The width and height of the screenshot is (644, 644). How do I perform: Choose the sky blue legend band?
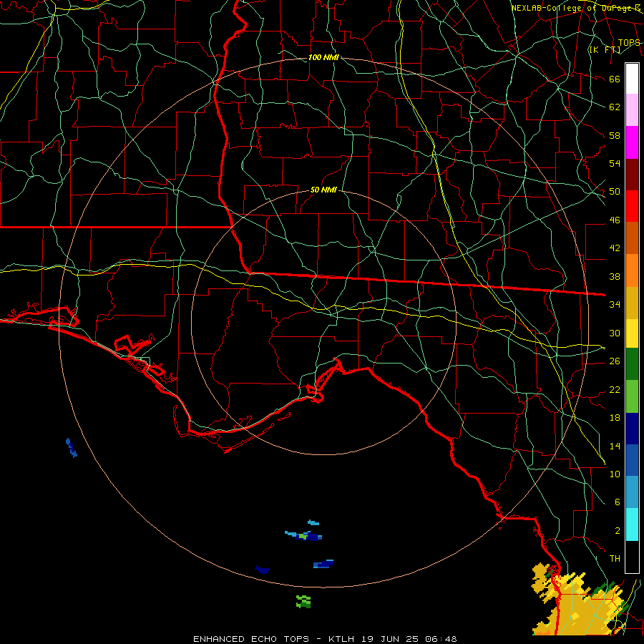click(632, 492)
